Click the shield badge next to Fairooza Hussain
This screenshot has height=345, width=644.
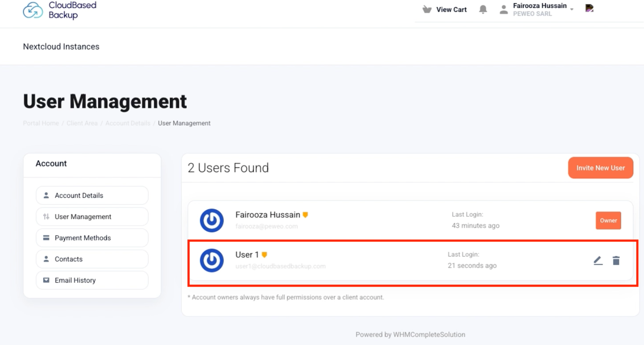coord(306,214)
